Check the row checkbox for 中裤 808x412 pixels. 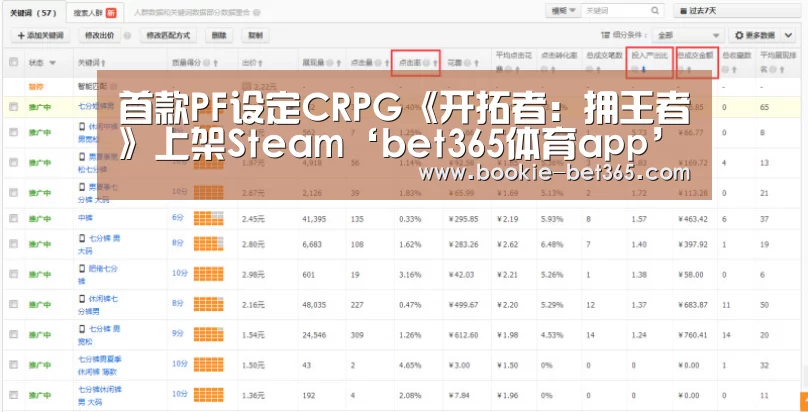[x=13, y=218]
